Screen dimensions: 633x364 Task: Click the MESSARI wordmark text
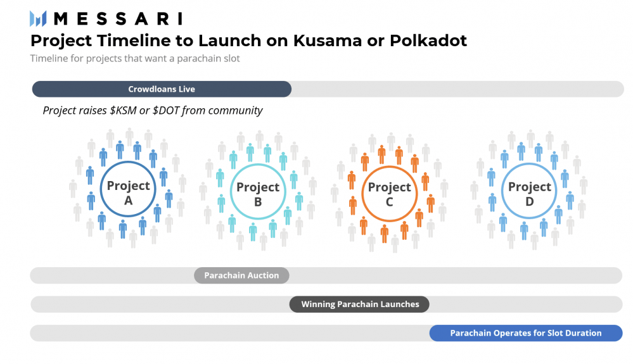pyautogui.click(x=118, y=18)
